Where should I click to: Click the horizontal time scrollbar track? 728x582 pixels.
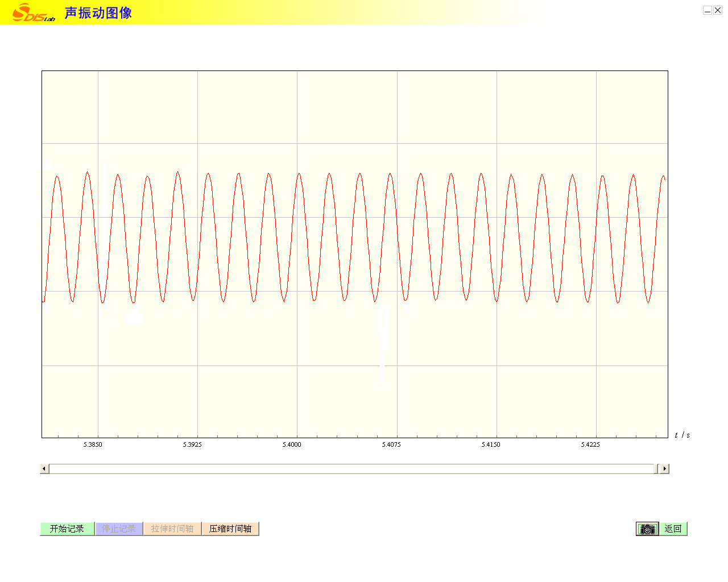click(353, 469)
